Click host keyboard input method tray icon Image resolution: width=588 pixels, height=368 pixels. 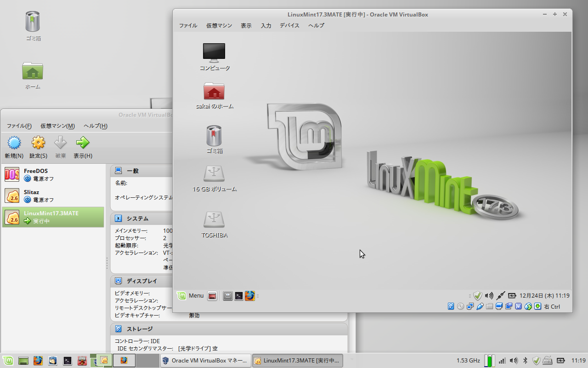pos(547,361)
